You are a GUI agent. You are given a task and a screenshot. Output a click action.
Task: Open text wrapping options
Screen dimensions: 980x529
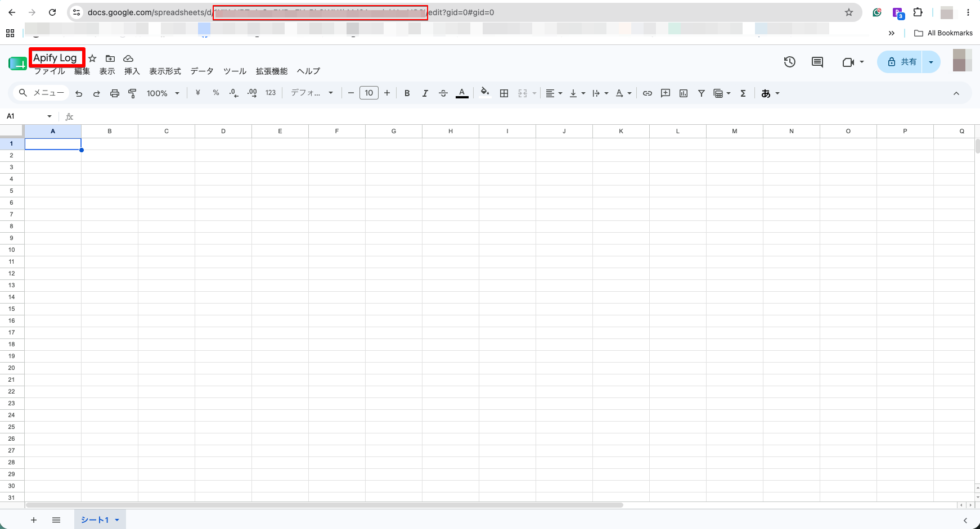tap(600, 93)
